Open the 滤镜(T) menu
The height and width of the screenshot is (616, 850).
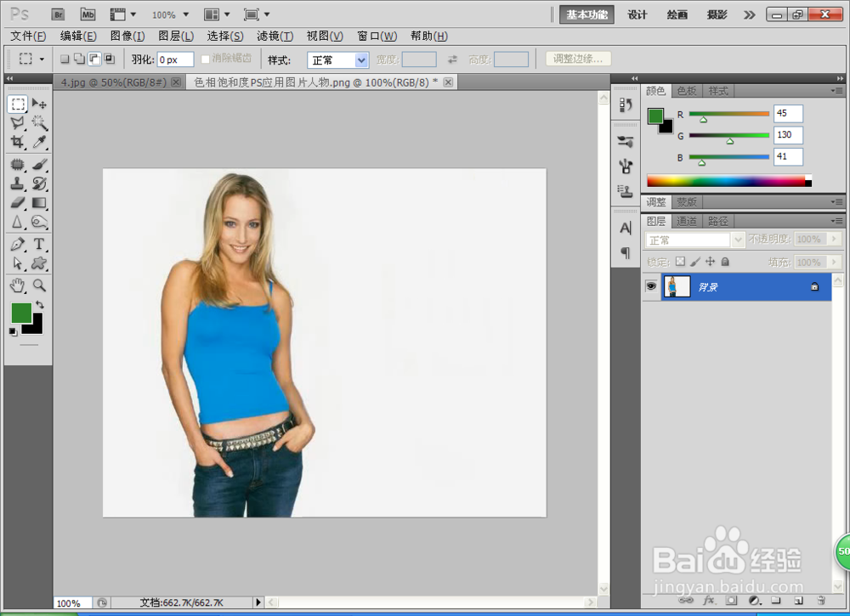click(x=275, y=36)
